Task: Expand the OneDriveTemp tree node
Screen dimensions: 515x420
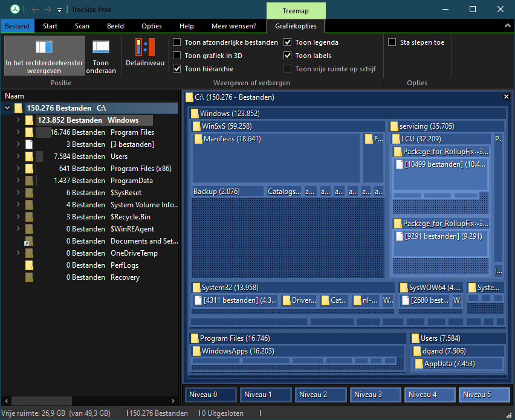Action: coord(18,253)
